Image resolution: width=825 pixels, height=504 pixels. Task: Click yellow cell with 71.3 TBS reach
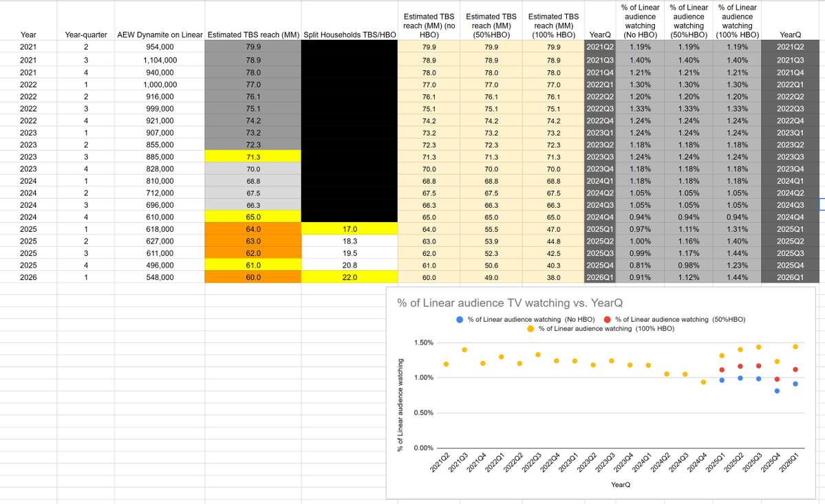point(253,157)
